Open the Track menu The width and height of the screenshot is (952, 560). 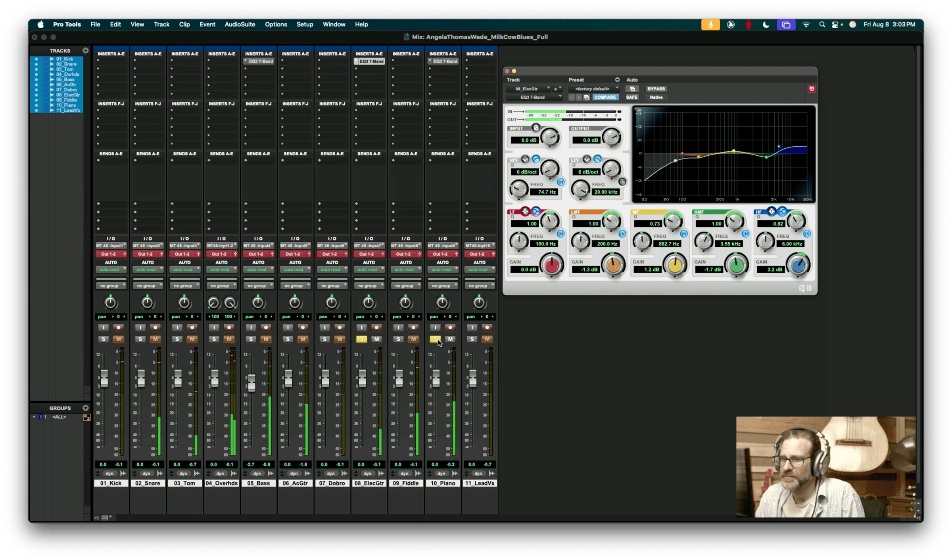(161, 25)
